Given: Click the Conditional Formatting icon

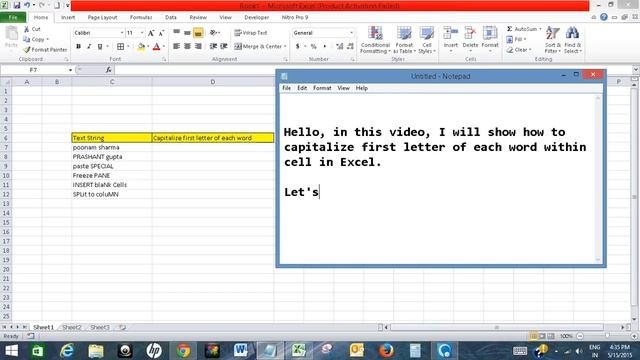Looking at the screenshot, I should point(376,33).
